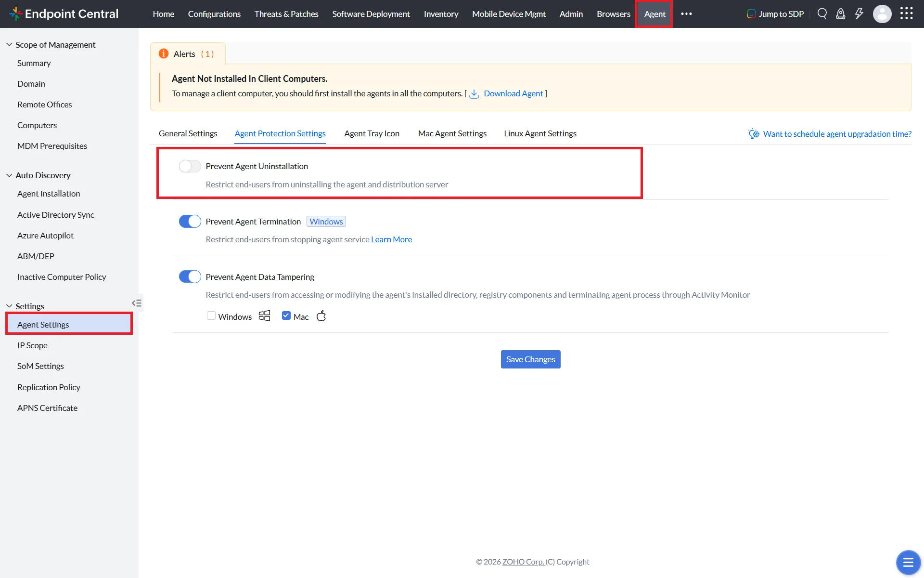This screenshot has width=924, height=578.
Task: Click the Windows logo icon
Action: (264, 316)
